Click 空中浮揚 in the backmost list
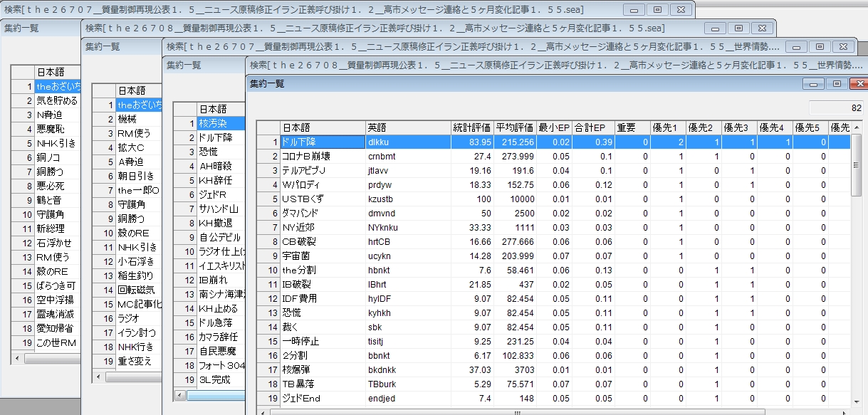The image size is (868, 415). coord(58,300)
